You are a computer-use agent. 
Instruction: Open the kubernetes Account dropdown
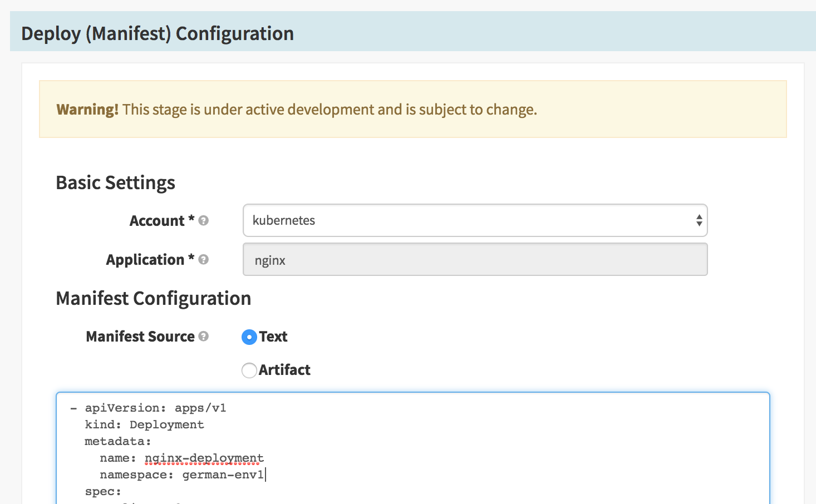[x=475, y=220]
